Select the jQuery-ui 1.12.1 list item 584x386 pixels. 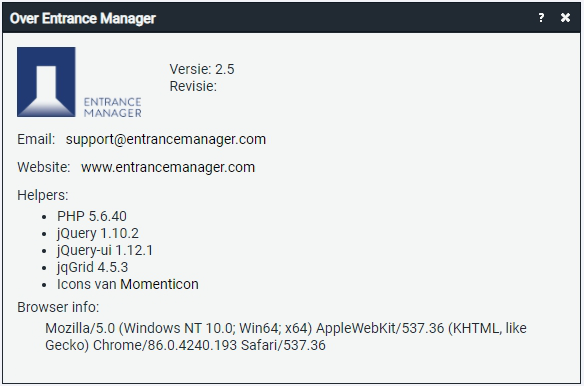(x=105, y=250)
